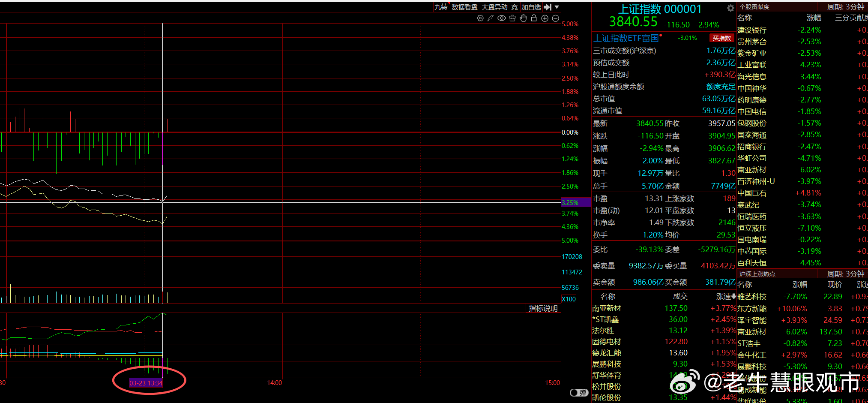Open 德龙汇能 in the 涨速 list
The height and width of the screenshot is (403, 868).
[607, 353]
